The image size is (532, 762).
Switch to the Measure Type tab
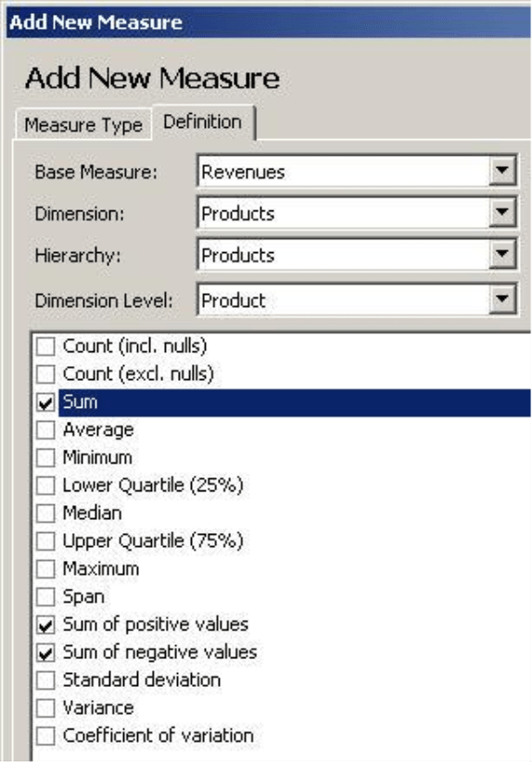coord(83,125)
